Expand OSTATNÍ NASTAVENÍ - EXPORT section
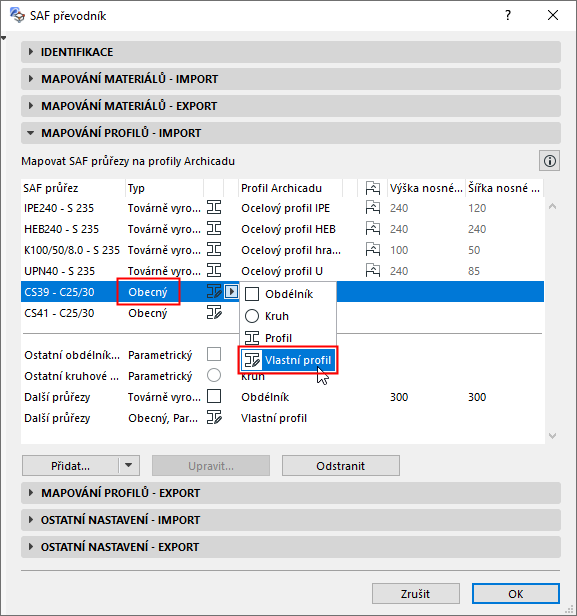This screenshot has width=577, height=616. (x=291, y=547)
